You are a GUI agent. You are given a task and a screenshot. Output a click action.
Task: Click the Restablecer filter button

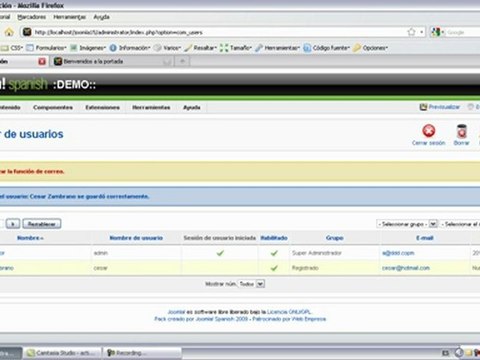pos(42,224)
